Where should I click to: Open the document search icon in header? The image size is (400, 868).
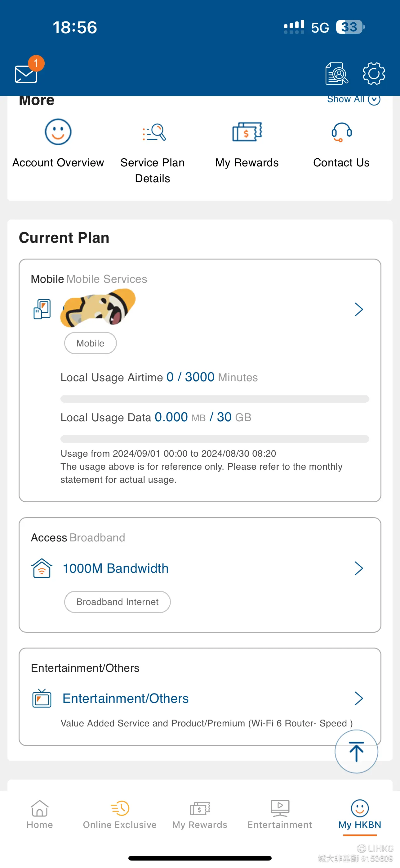[x=337, y=74]
